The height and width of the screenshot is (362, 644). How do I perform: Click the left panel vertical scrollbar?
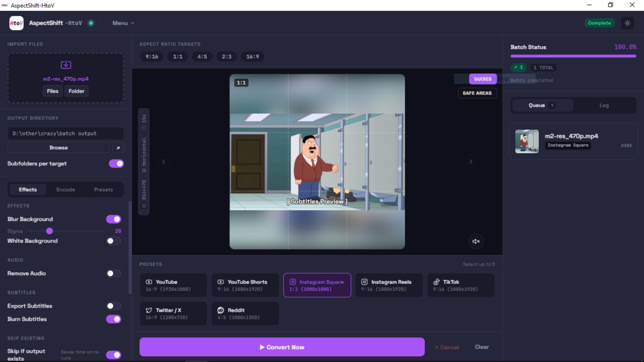click(x=130, y=247)
